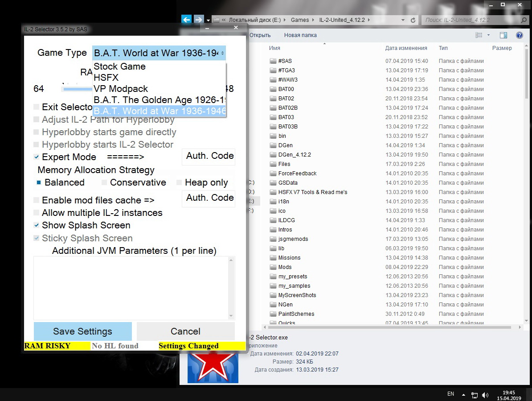The image size is (532, 401).
Task: Select the Balanced memory strategy
Action: click(x=39, y=182)
